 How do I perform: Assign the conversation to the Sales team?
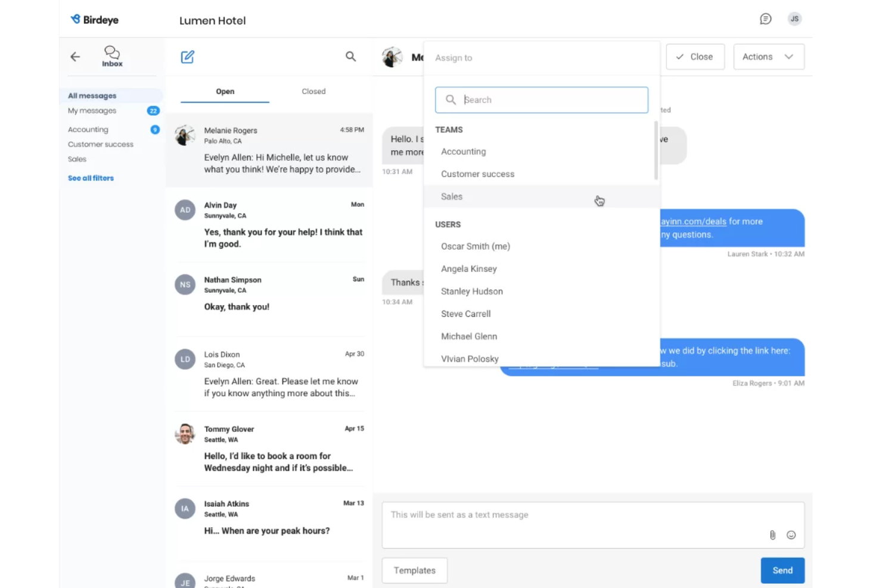[451, 197]
